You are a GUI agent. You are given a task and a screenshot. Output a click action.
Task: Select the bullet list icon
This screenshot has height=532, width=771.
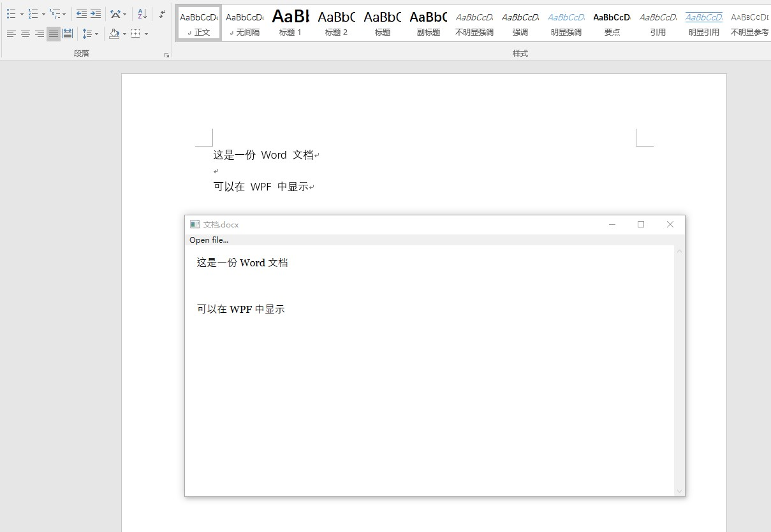tap(11, 13)
